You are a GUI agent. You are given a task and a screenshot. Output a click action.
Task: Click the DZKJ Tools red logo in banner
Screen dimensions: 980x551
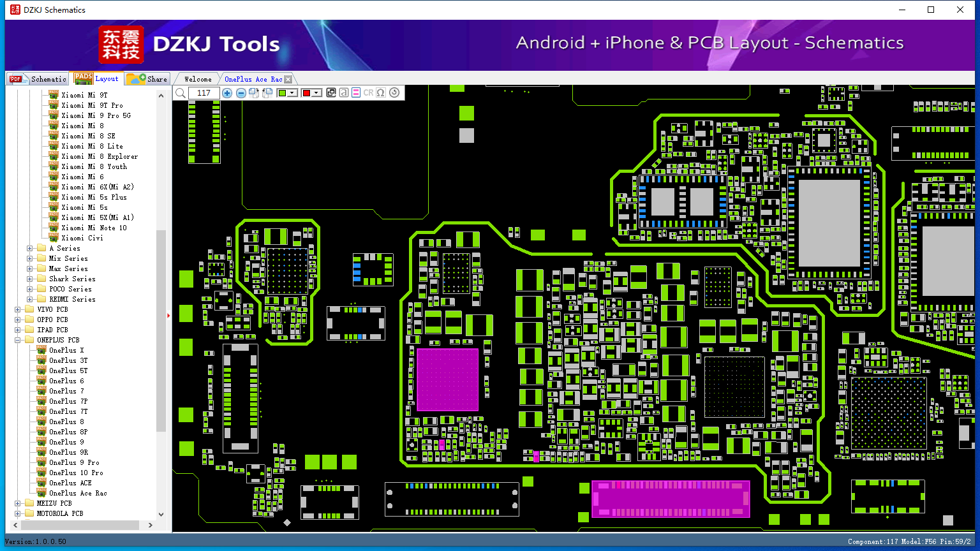[x=121, y=45]
